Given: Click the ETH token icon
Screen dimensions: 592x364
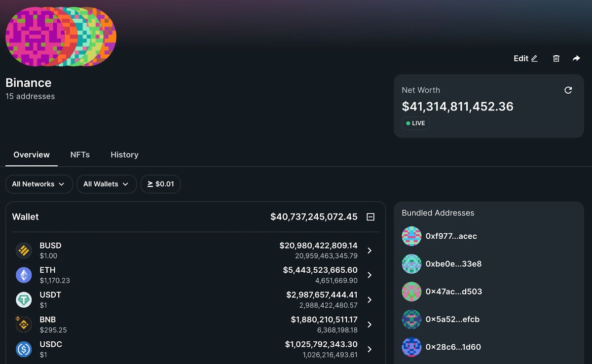Looking at the screenshot, I should 24,275.
